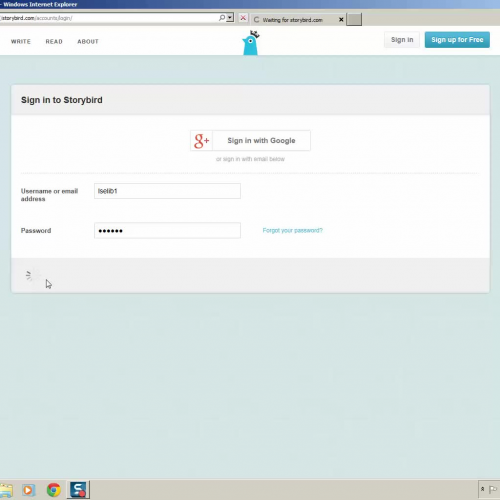Click the address bar search magnifier icon
The height and width of the screenshot is (500, 500).
point(222,18)
